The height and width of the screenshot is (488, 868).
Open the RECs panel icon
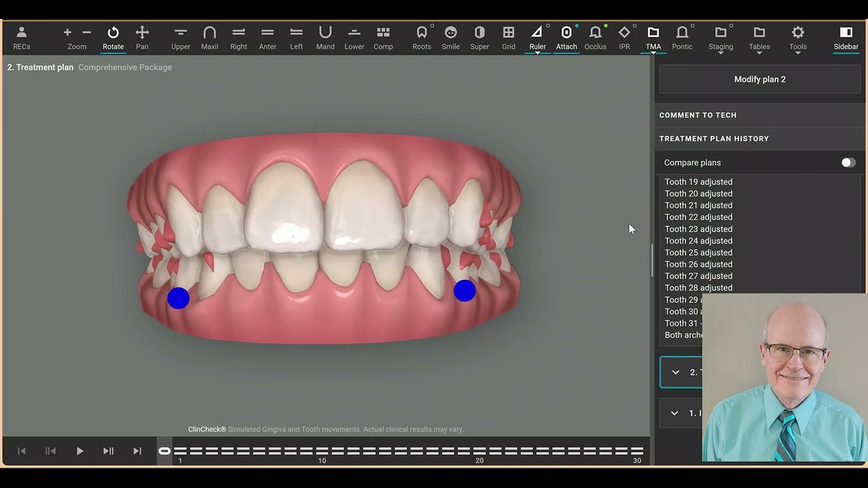click(x=21, y=38)
